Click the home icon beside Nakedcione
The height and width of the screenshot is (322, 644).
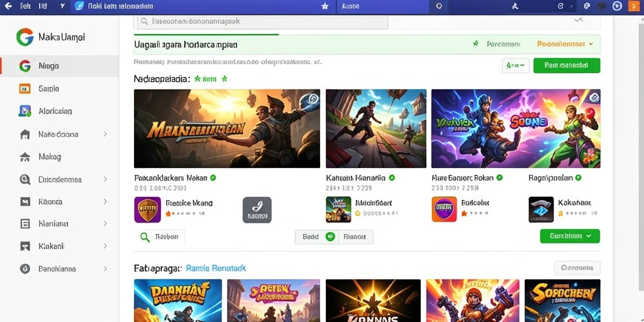pos(25,135)
